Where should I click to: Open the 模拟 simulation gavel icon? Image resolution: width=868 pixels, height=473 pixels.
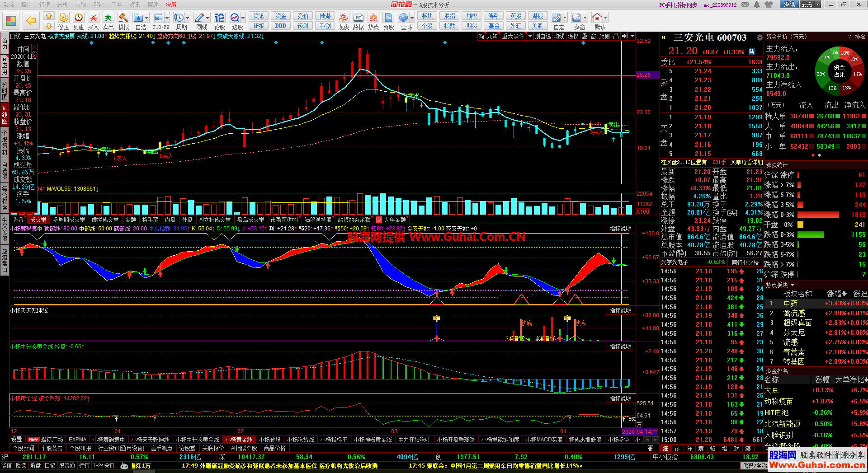pos(123,21)
